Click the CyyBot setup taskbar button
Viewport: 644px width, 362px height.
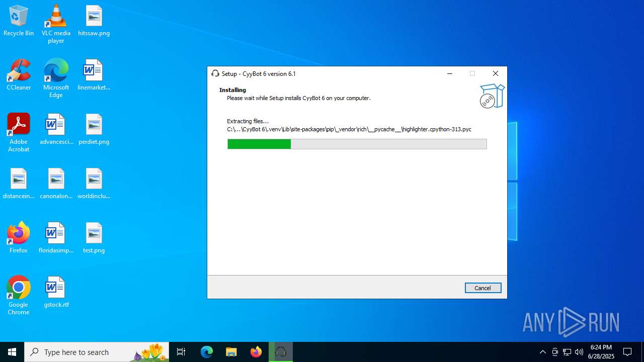point(281,352)
